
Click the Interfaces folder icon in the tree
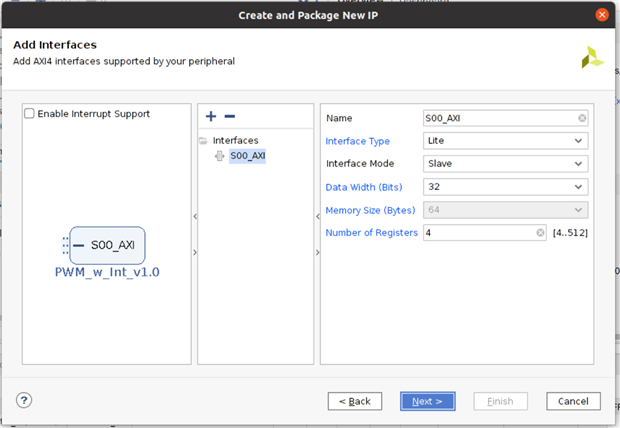coord(204,141)
